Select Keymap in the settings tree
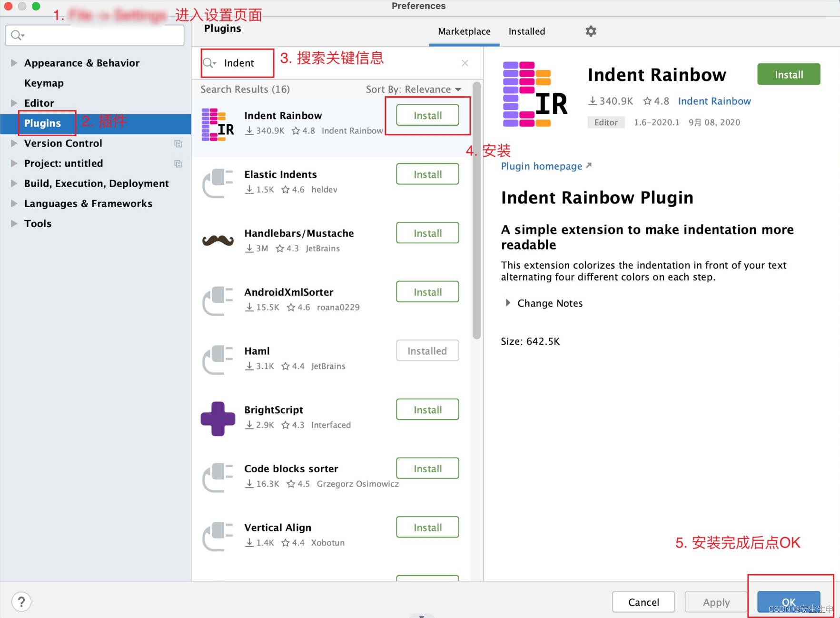Image resolution: width=840 pixels, height=618 pixels. tap(44, 83)
